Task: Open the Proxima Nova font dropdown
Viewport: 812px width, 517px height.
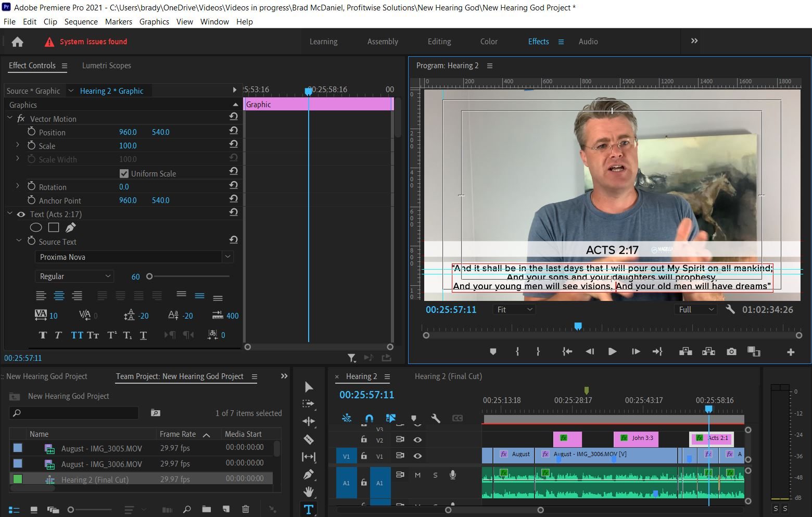Action: (134, 257)
